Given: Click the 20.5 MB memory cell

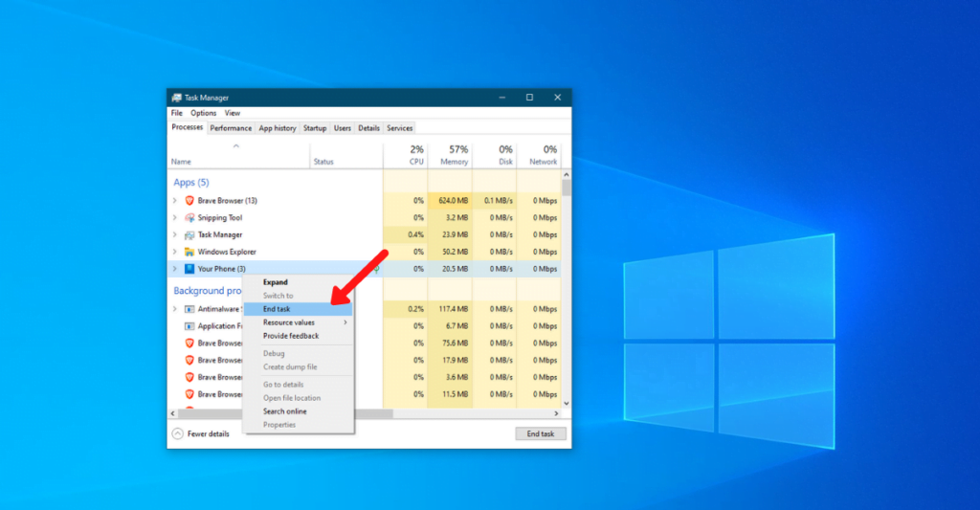Looking at the screenshot, I should [x=450, y=269].
